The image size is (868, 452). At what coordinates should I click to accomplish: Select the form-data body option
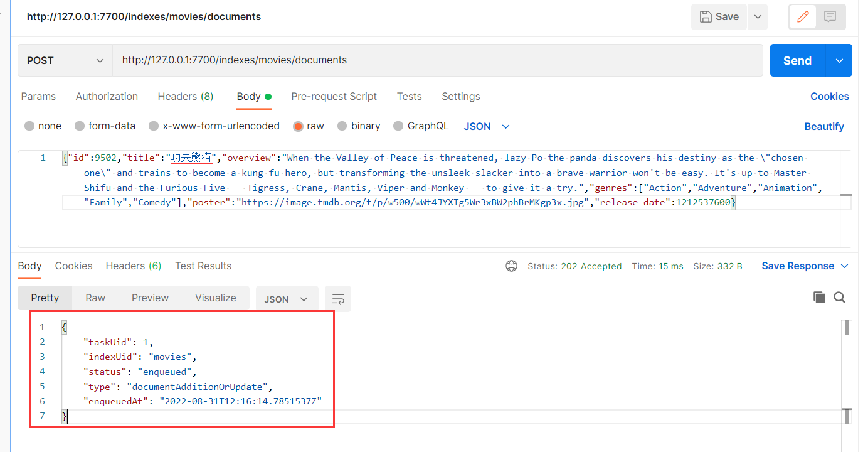point(105,126)
